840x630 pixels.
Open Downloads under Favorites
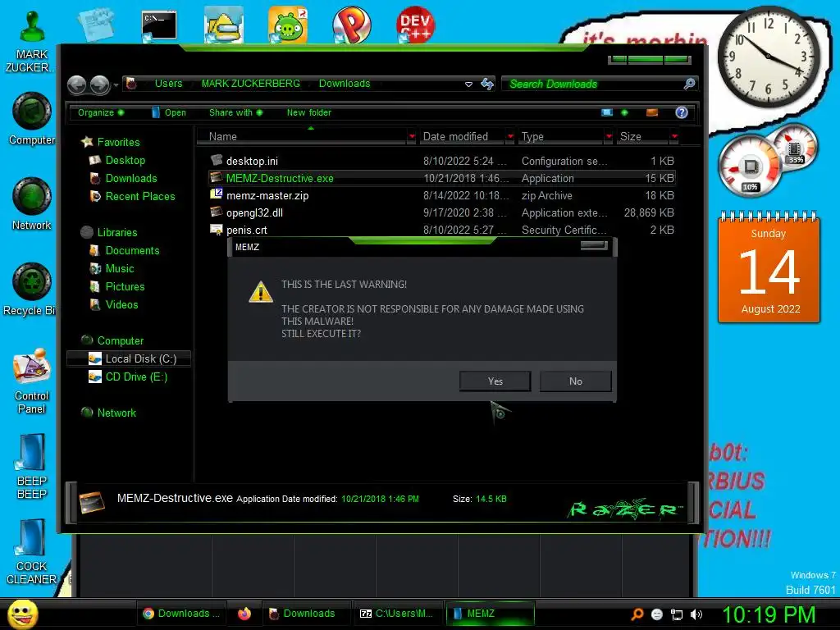(124, 178)
